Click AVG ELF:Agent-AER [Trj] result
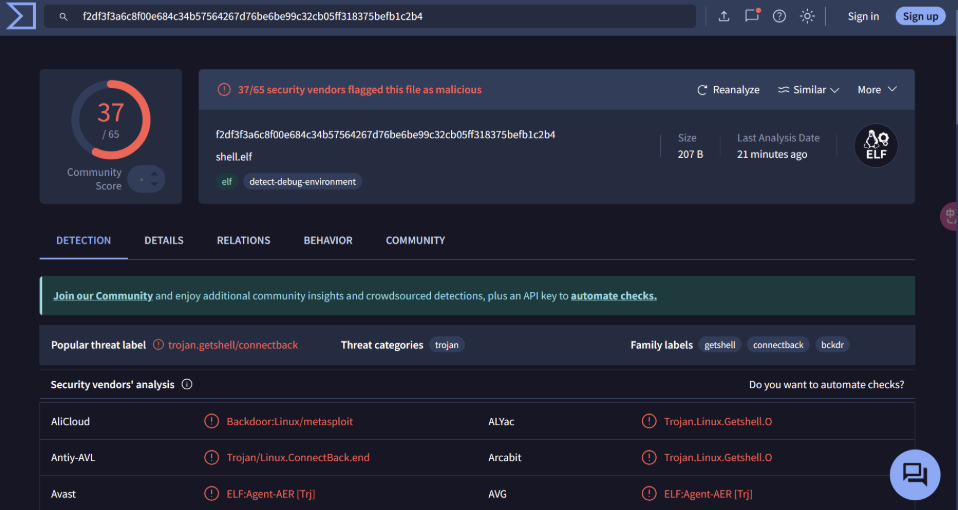 point(708,494)
